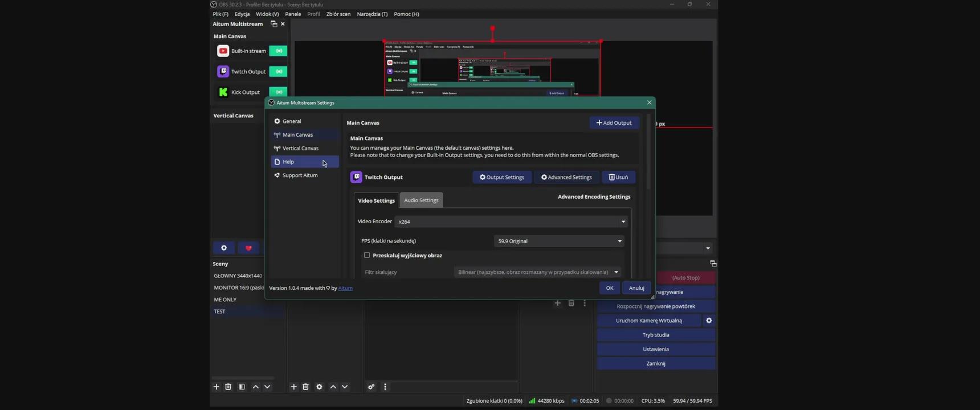Open the FPS 59.9 Original dropdown
This screenshot has width=980, height=410.
559,241
